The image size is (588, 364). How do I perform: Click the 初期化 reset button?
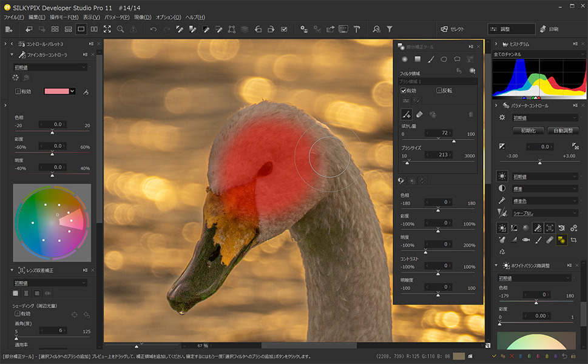pos(528,130)
